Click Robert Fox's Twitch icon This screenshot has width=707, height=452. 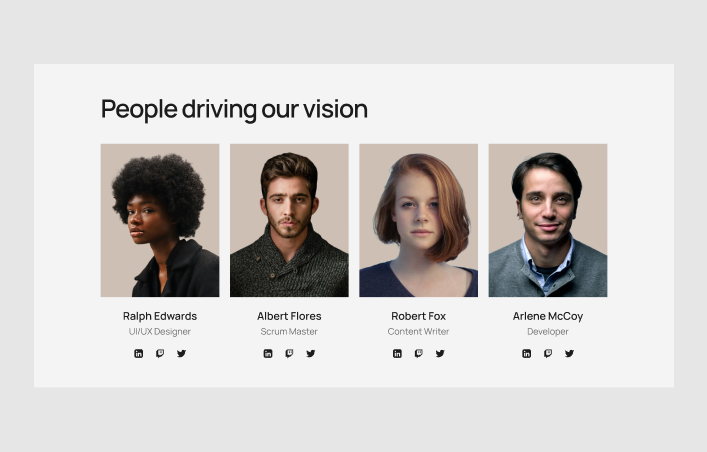pyautogui.click(x=419, y=354)
